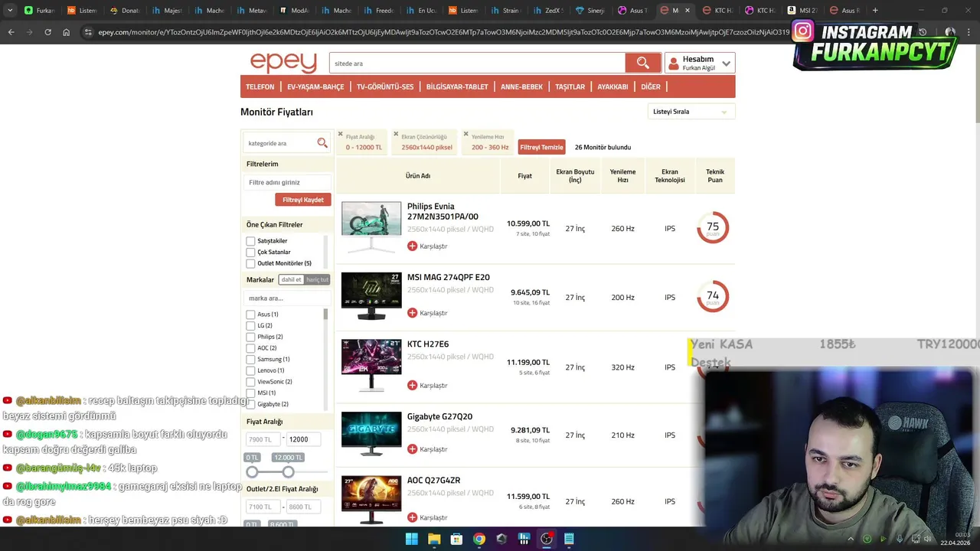Open the EV-YAŞAM-BAHÇE category menu
Viewport: 980px width, 551px height.
(x=315, y=86)
